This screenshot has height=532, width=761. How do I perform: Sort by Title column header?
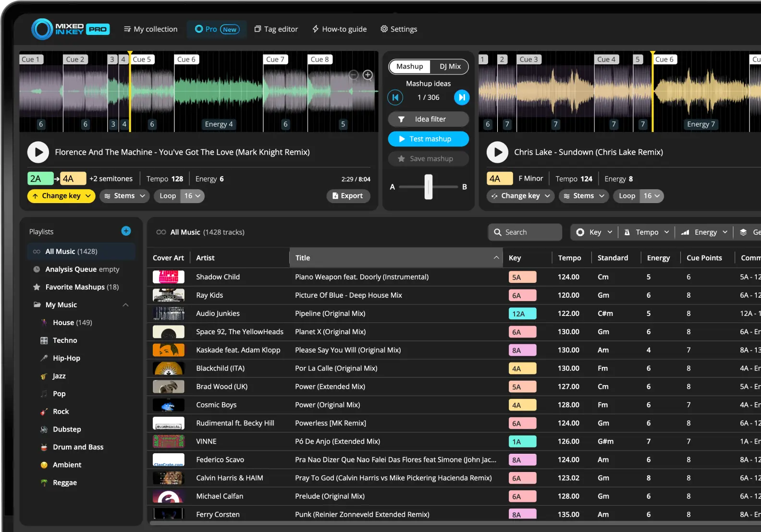click(396, 258)
